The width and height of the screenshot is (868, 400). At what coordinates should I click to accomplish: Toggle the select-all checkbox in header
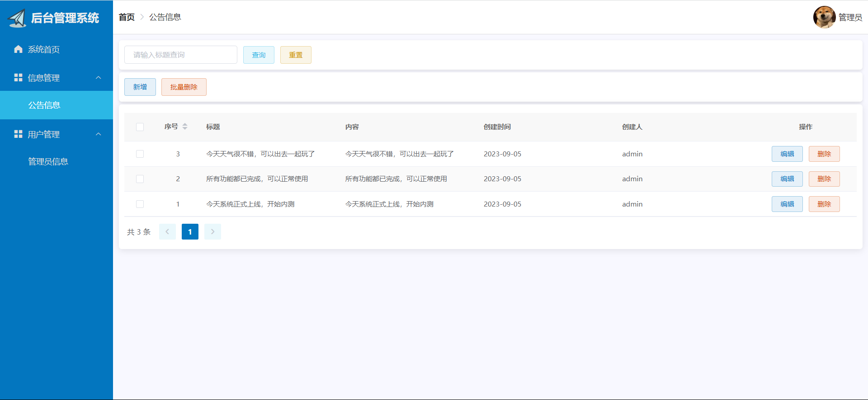click(x=140, y=127)
